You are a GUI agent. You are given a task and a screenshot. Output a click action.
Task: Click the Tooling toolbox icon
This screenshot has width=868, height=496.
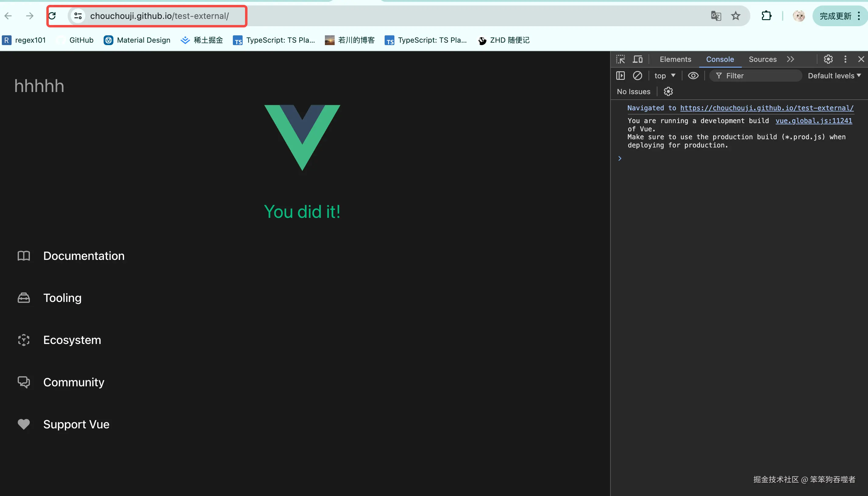click(x=24, y=298)
